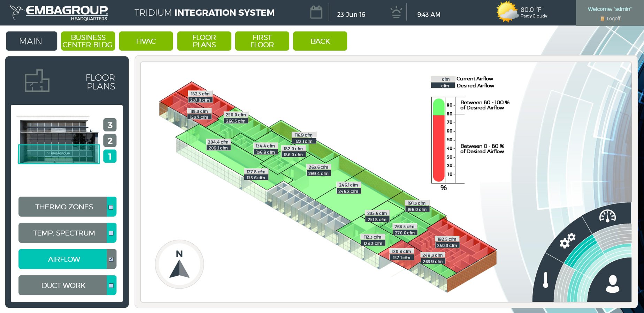
Task: Click the 182.0 cfm zone label
Action: (293, 149)
